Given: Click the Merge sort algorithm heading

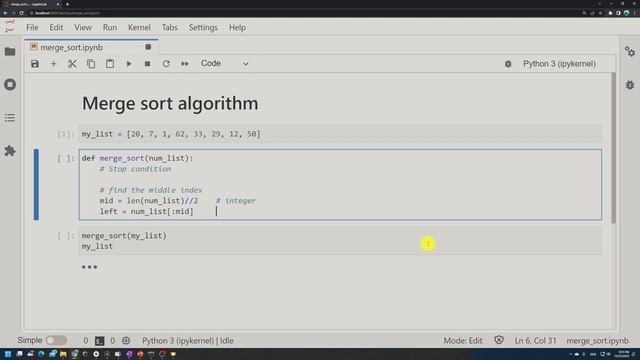Looking at the screenshot, I should click(x=170, y=103).
